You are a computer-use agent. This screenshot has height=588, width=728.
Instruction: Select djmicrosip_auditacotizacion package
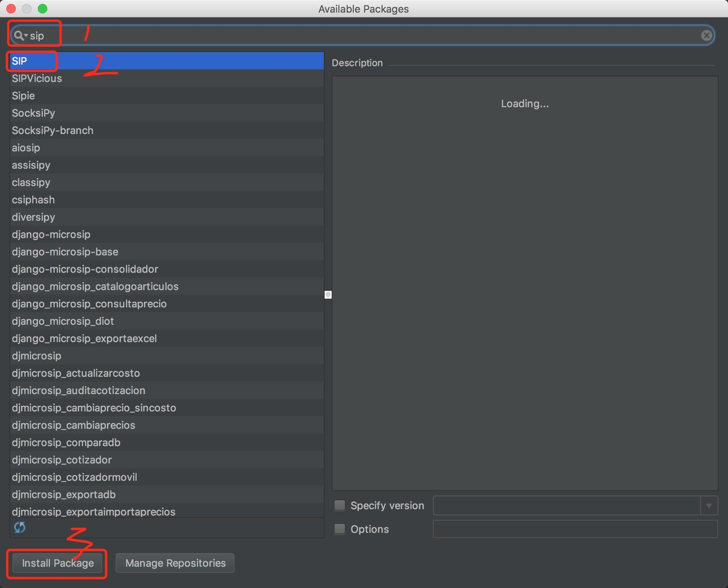[x=167, y=390]
